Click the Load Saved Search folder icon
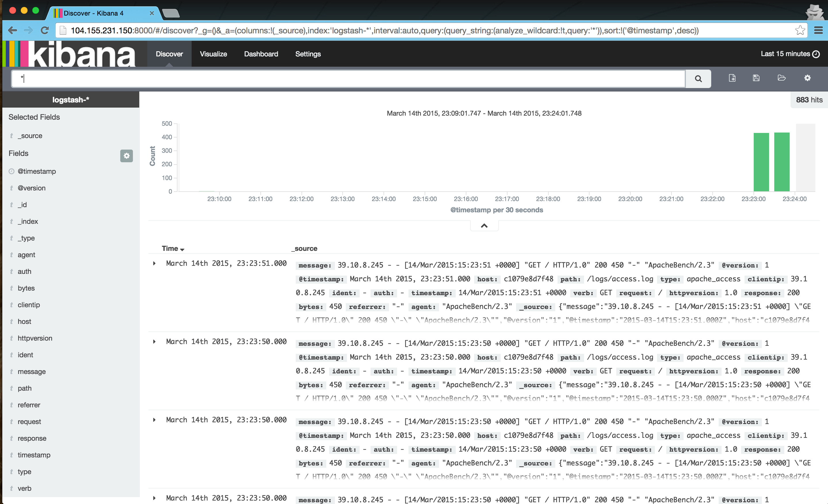828x504 pixels. pos(782,78)
